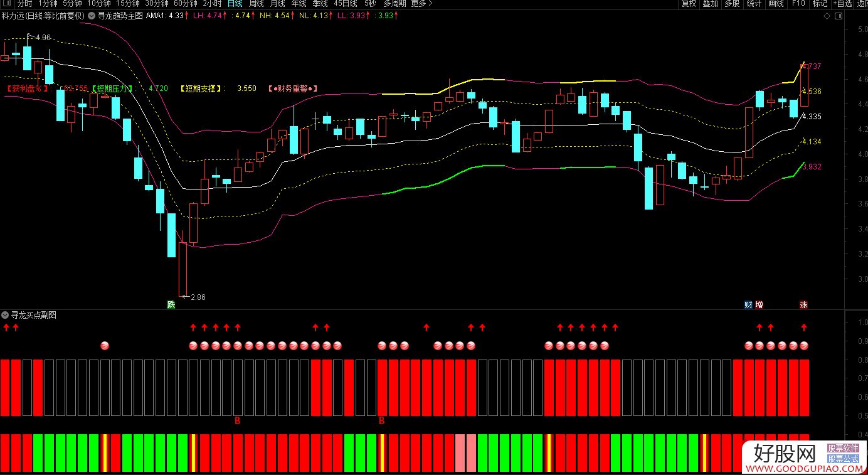This screenshot has height=475, width=868.
Task: Click the 【短期支撑】 label
Action: [202, 88]
